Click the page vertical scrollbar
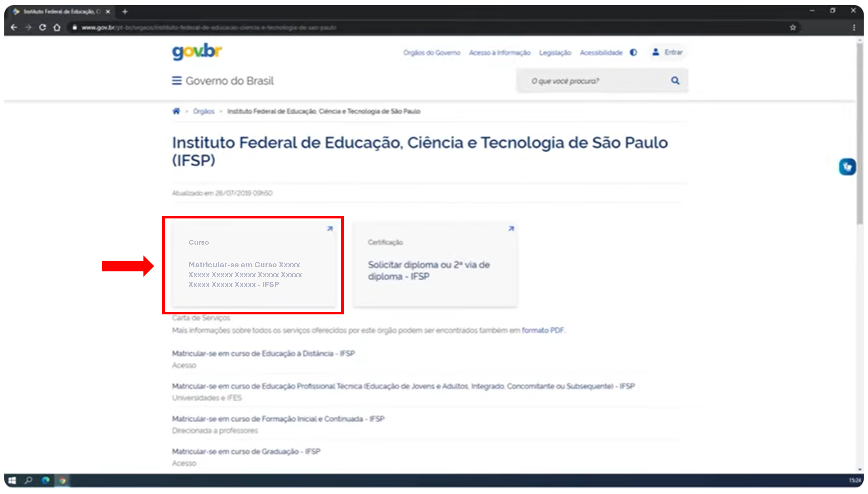 859,136
